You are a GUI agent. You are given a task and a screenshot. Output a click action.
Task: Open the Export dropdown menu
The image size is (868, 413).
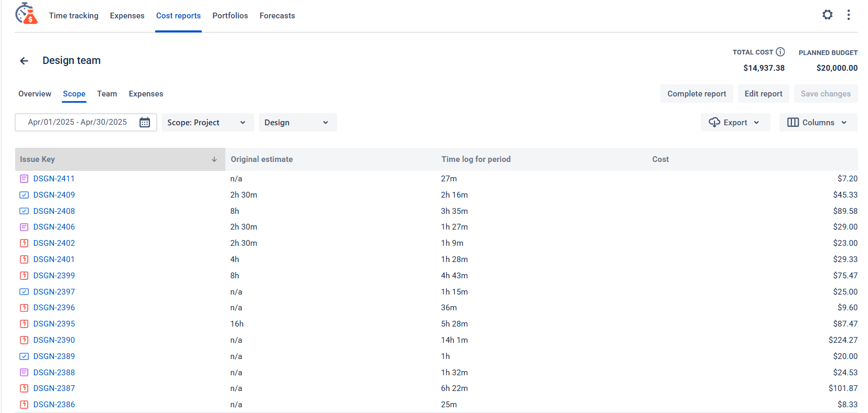pos(735,123)
